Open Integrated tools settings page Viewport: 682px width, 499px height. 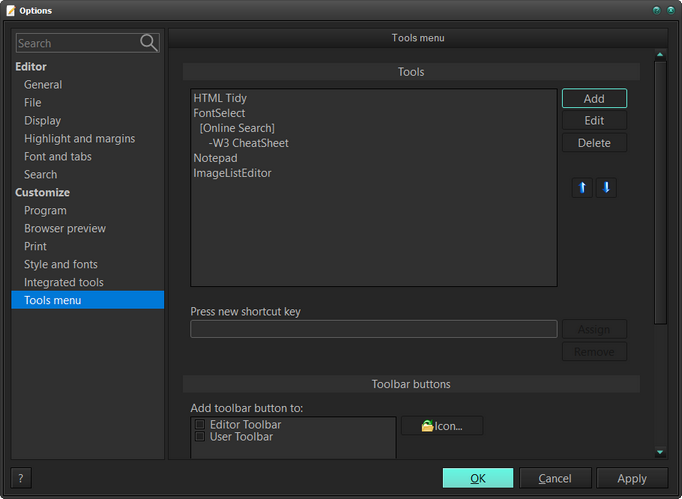coord(64,282)
